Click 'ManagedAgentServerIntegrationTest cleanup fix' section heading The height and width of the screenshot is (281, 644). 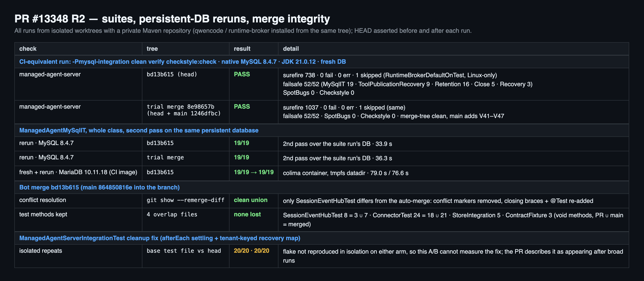coord(159,238)
